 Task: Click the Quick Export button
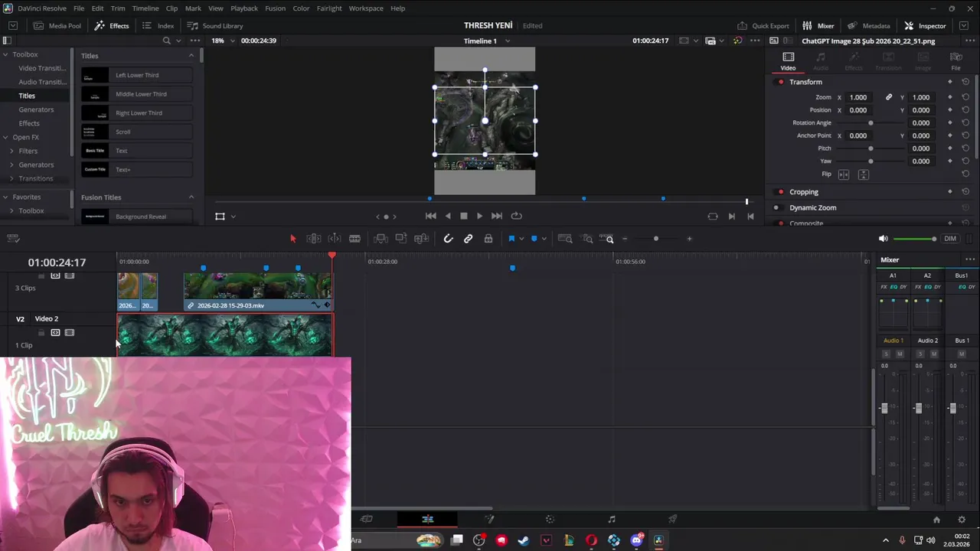[x=763, y=25]
